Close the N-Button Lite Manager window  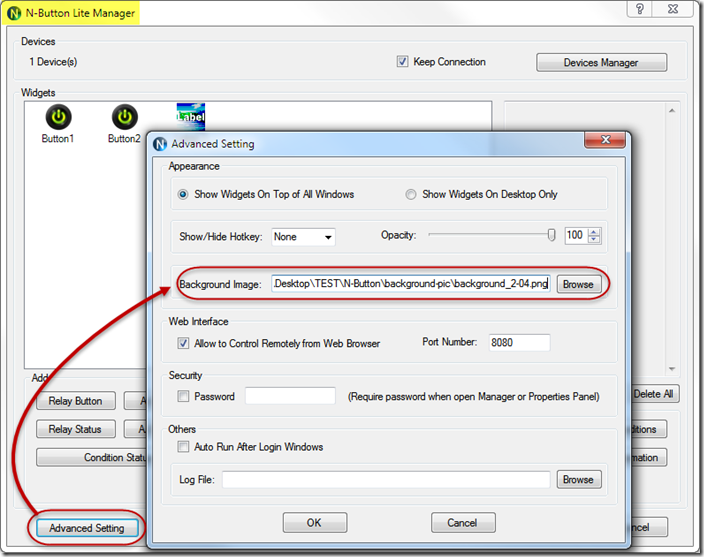[673, 9]
